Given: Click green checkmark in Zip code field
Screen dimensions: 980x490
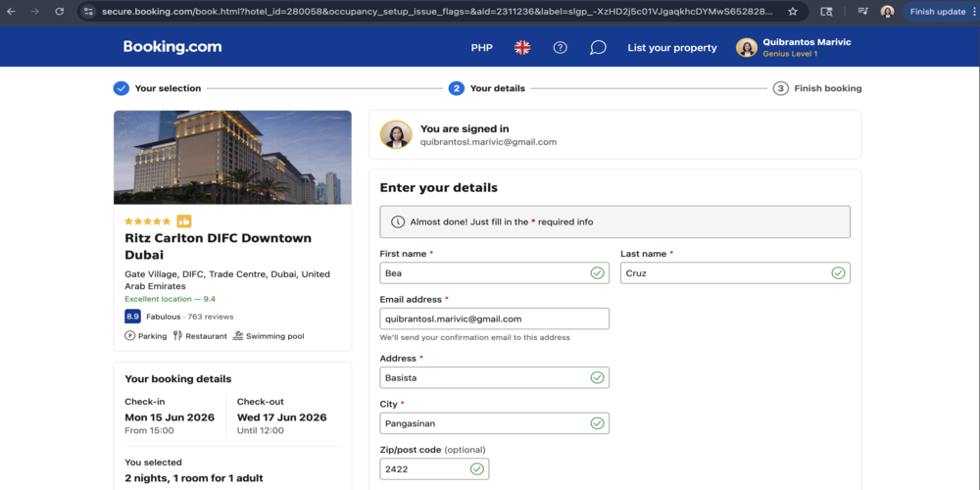Looking at the screenshot, I should click(x=477, y=468).
